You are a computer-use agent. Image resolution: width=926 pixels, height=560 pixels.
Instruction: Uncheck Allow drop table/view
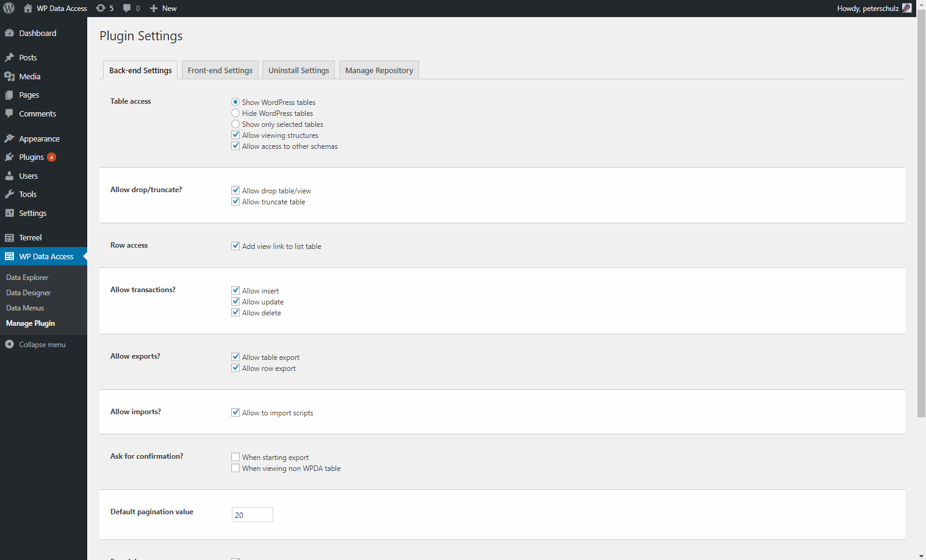pos(235,190)
